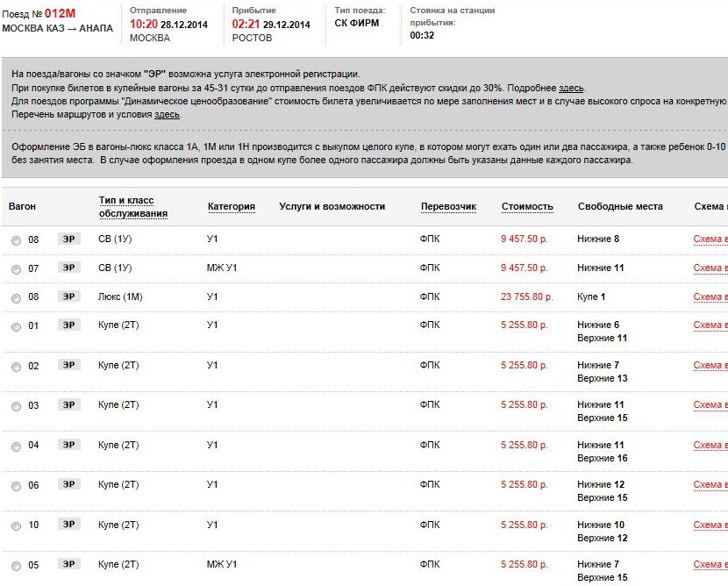
Task: Click ЭР icon in wagon 06 row
Action: pyautogui.click(x=68, y=484)
